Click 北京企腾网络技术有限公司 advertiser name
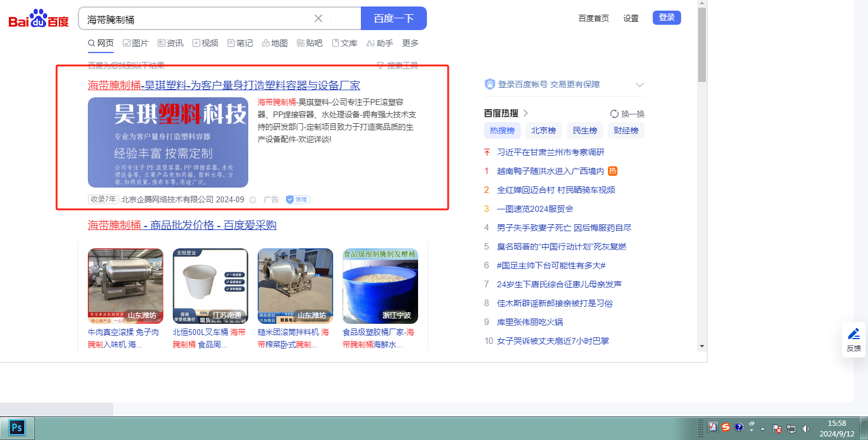 point(167,200)
